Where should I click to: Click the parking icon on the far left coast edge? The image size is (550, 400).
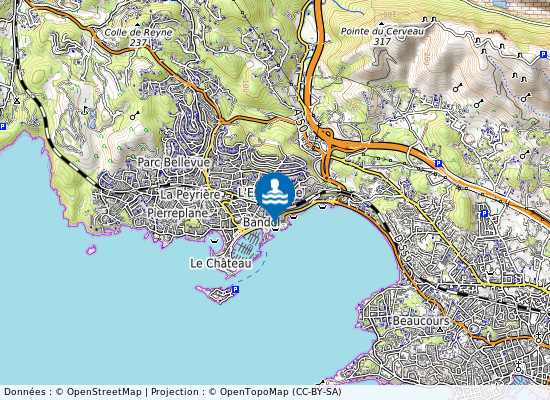coord(3,126)
